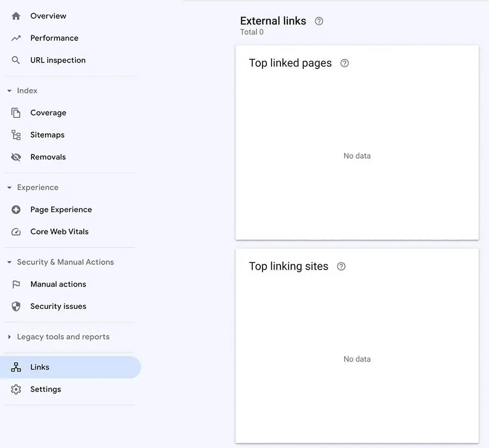Go to Page Experience report
Screen dimensions: 489x448
61,210
